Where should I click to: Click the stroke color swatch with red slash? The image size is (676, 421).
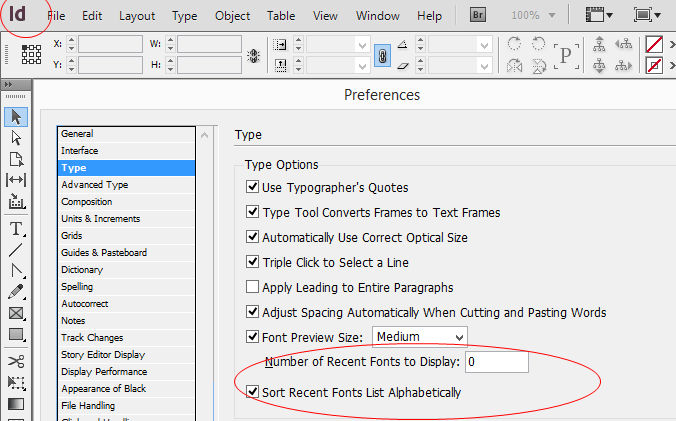tap(654, 66)
